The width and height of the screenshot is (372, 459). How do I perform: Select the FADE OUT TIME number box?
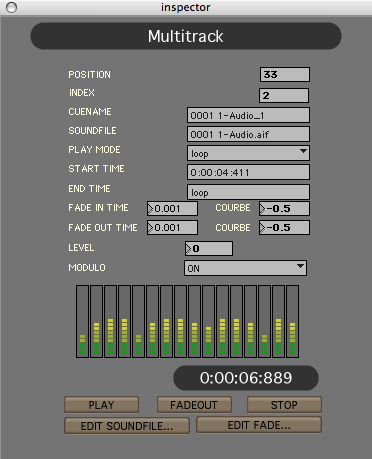coord(172,227)
